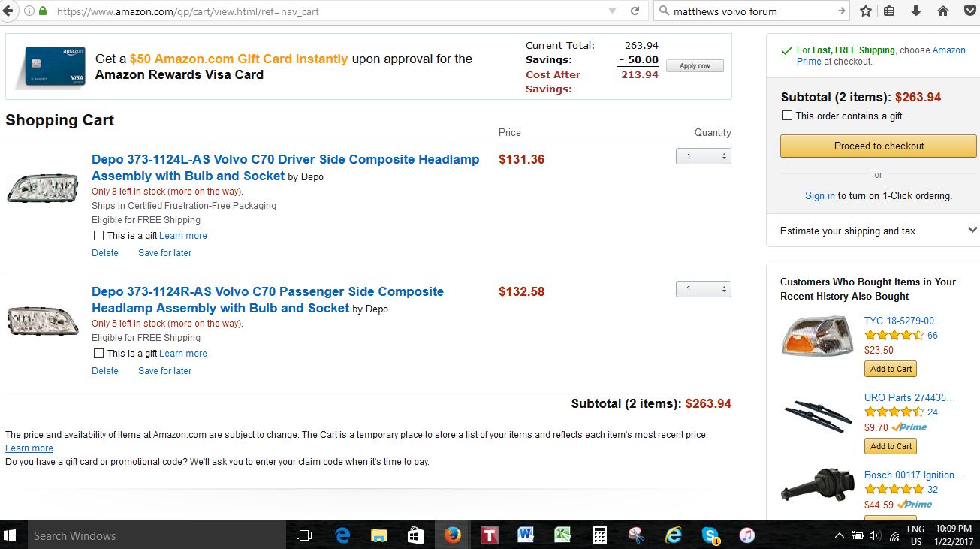The height and width of the screenshot is (549, 980).
Task: Save page with the Pocket icon
Action: [x=970, y=11]
